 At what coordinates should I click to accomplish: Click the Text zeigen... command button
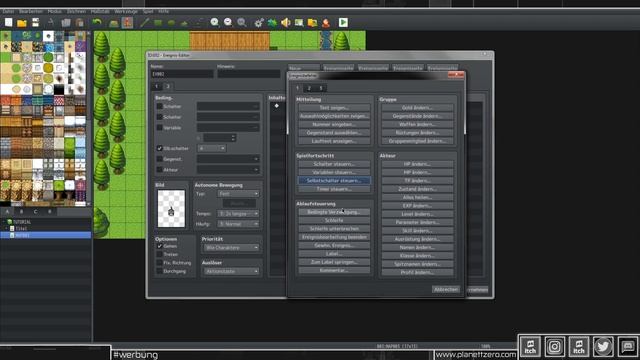point(334,108)
